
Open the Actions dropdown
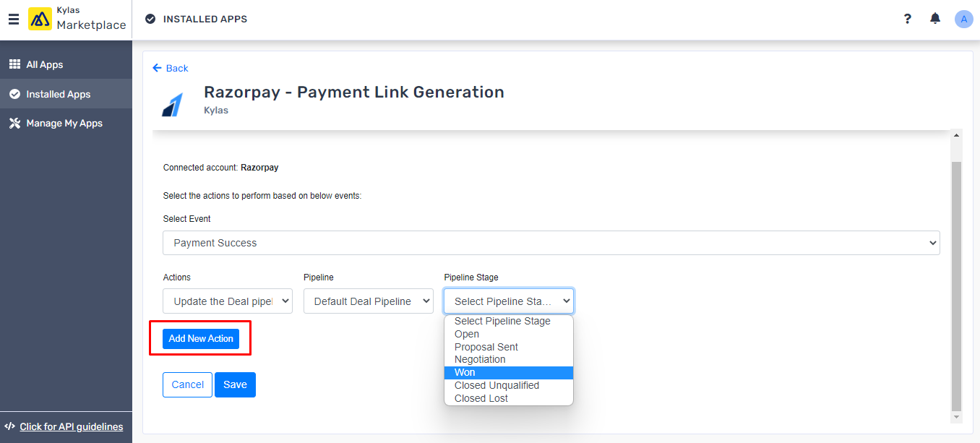228,301
